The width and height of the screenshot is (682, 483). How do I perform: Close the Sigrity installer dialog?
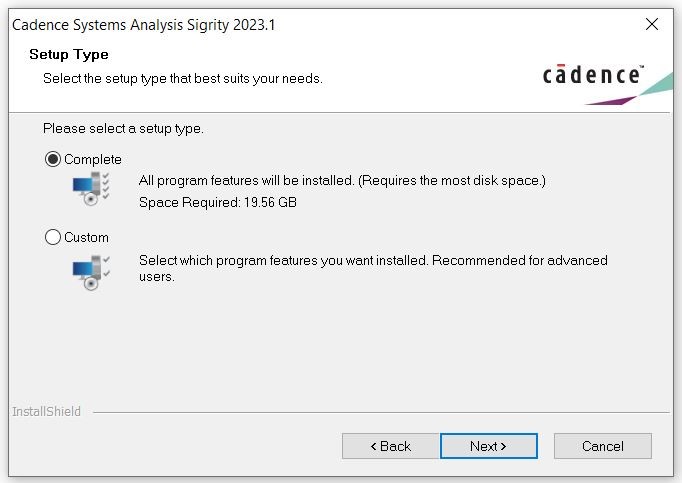(x=652, y=24)
